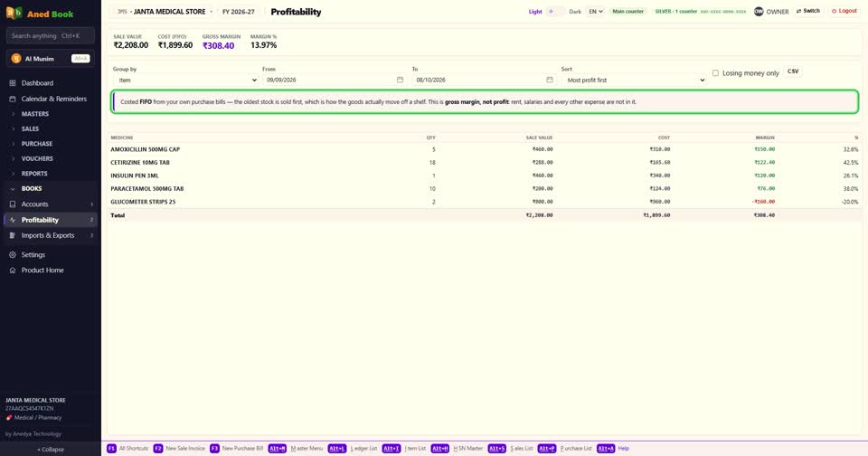The width and height of the screenshot is (868, 456).
Task: Click the FY 2026-27 year selector
Action: point(239,11)
